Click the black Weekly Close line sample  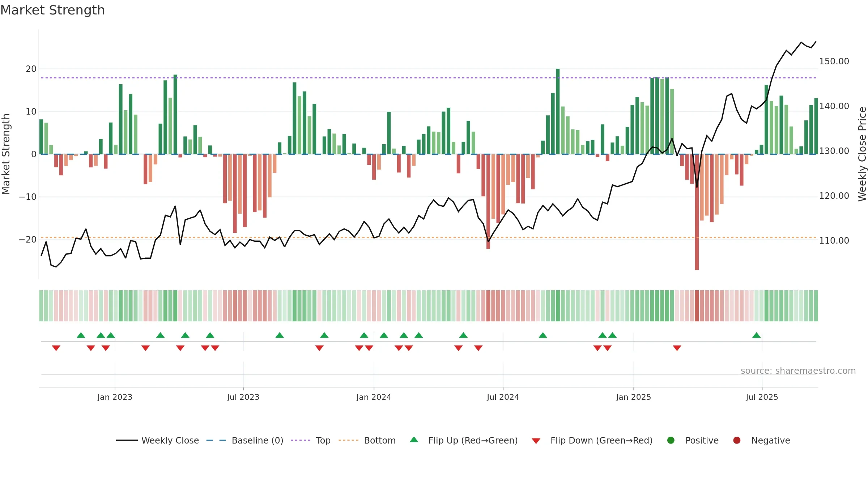(x=127, y=440)
